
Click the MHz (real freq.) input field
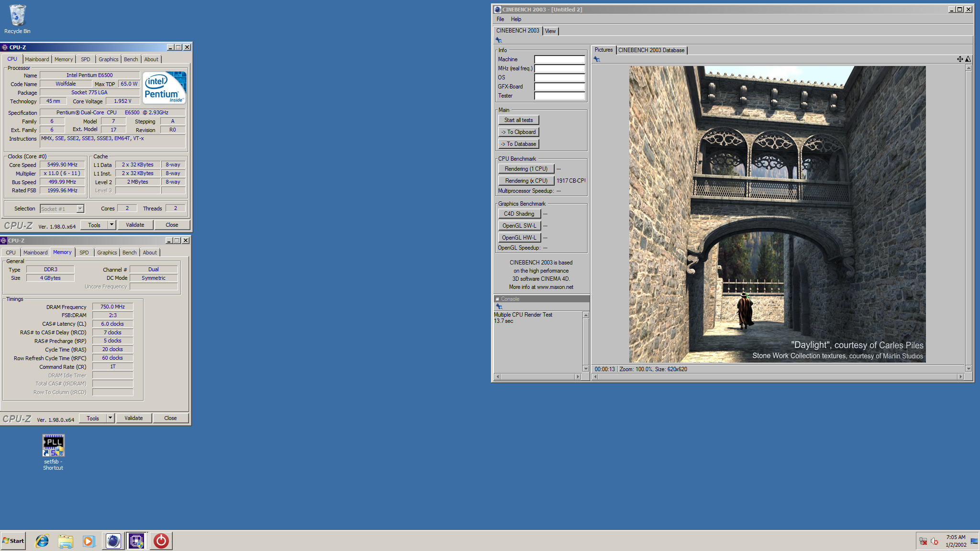coord(559,68)
